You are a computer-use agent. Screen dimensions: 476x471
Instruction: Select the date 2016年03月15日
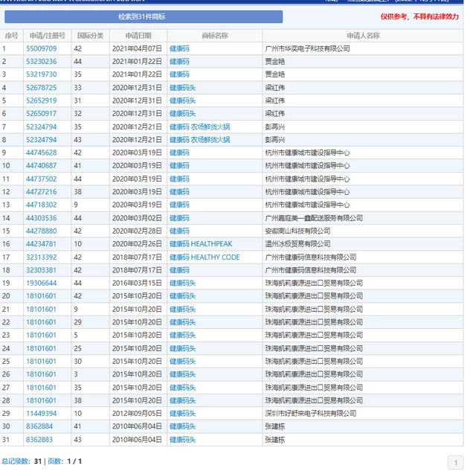point(137,283)
